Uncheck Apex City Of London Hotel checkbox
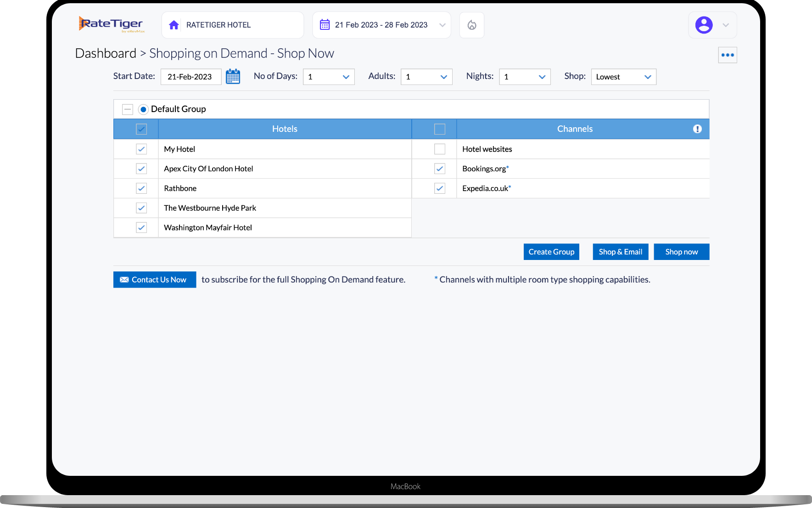Screen dimensions: 812x508 click(141, 169)
